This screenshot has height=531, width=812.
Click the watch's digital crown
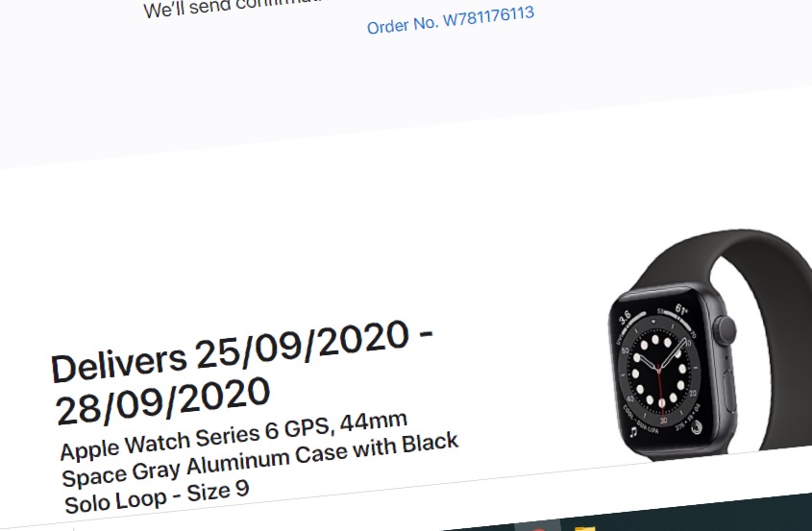point(726,329)
